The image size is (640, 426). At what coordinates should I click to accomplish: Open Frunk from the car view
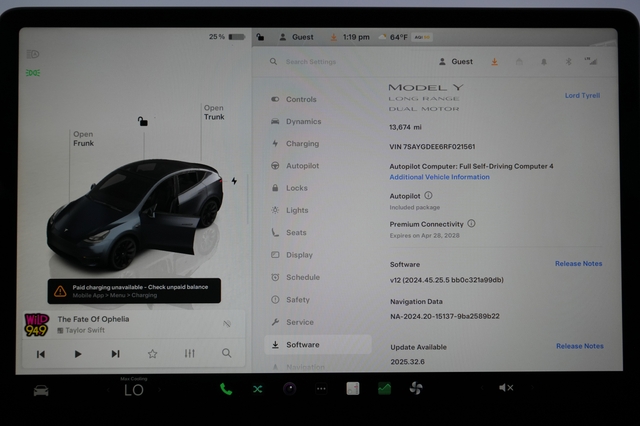(83, 139)
